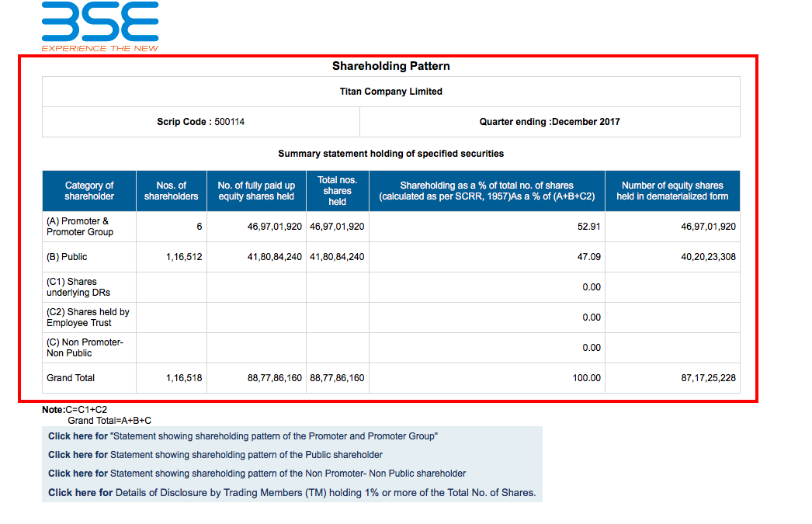Image resolution: width=812 pixels, height=524 pixels.
Task: Click public dematerialized shares '40,20,23,308'
Action: [x=708, y=257]
